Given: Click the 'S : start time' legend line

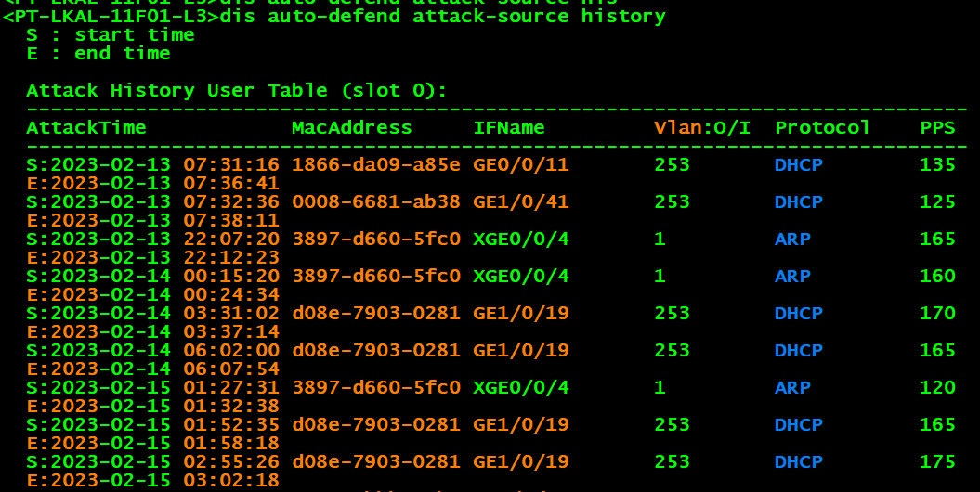Looking at the screenshot, I should [x=111, y=34].
